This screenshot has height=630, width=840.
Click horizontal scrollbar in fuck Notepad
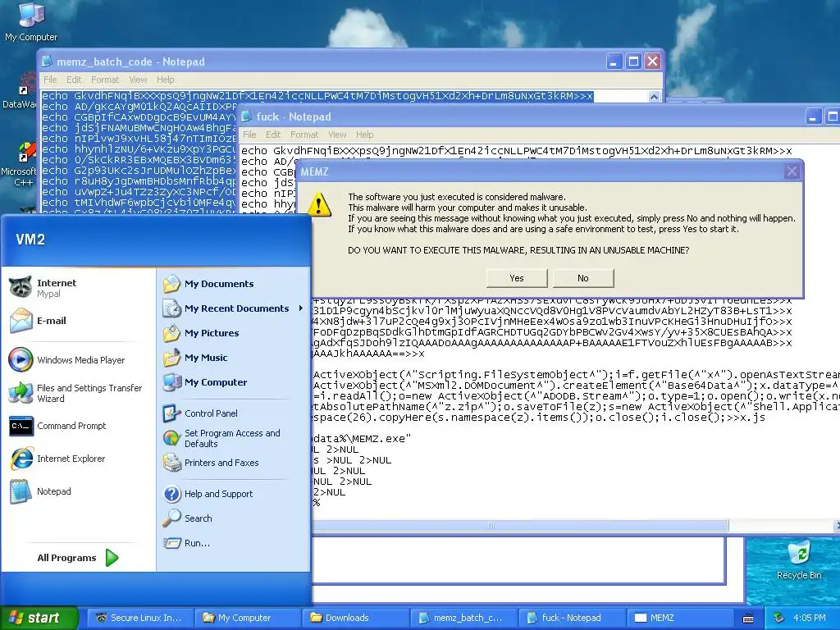tap(519, 526)
